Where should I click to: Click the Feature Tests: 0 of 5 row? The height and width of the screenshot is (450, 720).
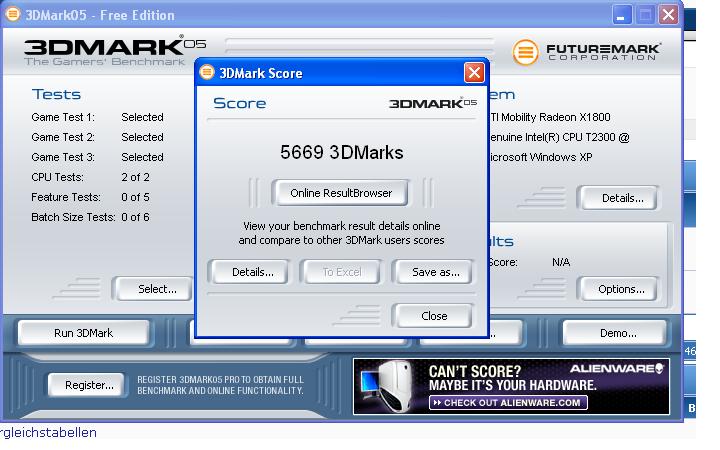click(x=90, y=197)
